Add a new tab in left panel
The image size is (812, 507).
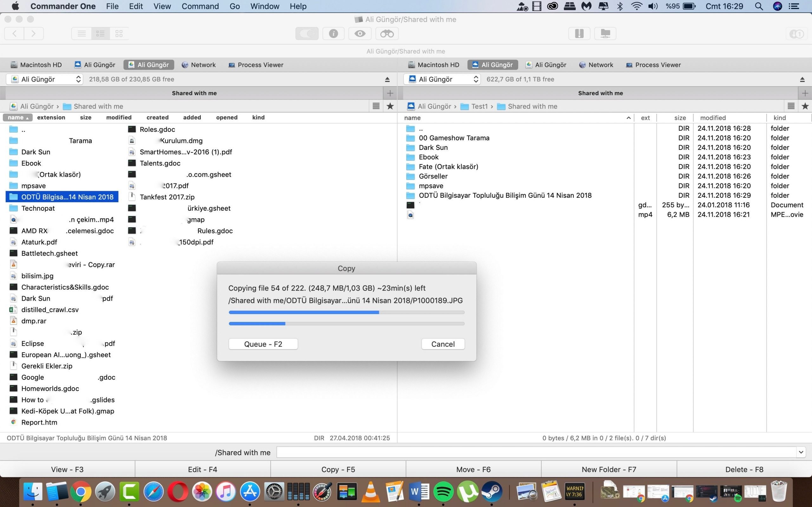390,93
